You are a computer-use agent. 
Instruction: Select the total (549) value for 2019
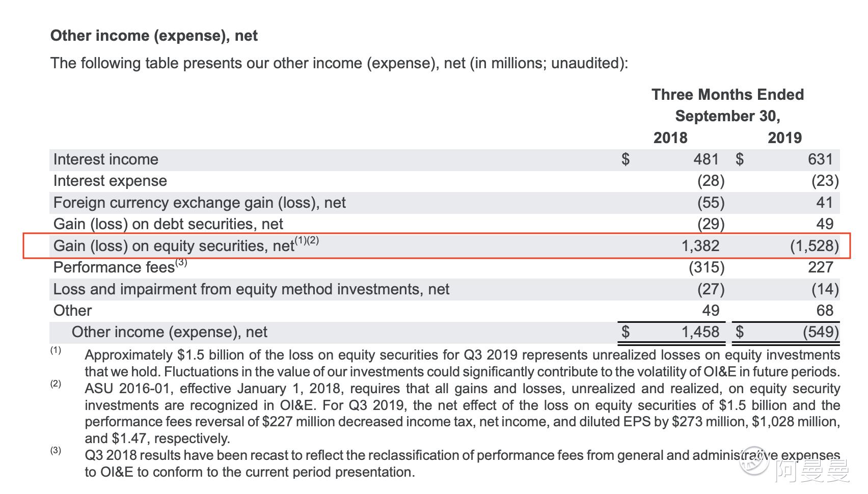coord(821,332)
